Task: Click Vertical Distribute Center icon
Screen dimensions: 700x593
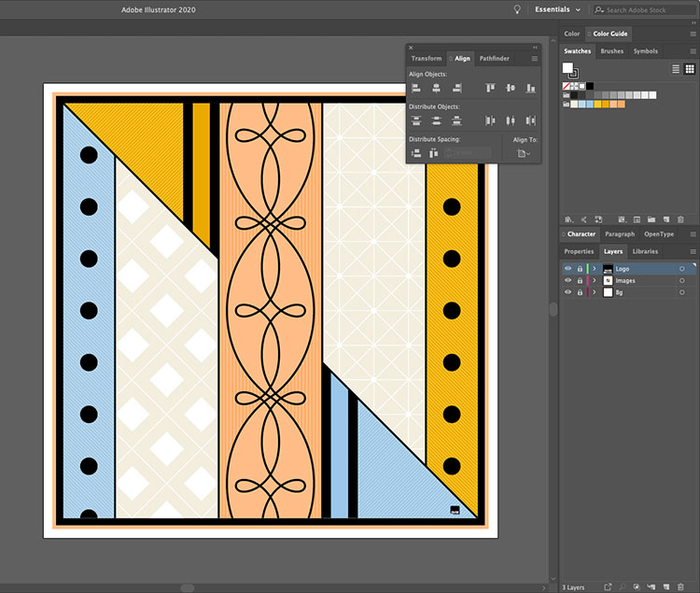Action: (436, 120)
